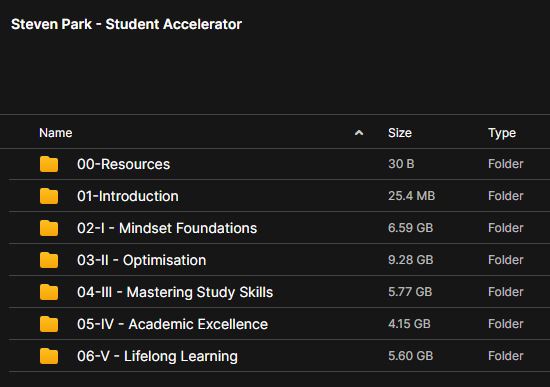Open the 00-Resources folder icon
Screen dimensions: 550x387
coord(49,164)
